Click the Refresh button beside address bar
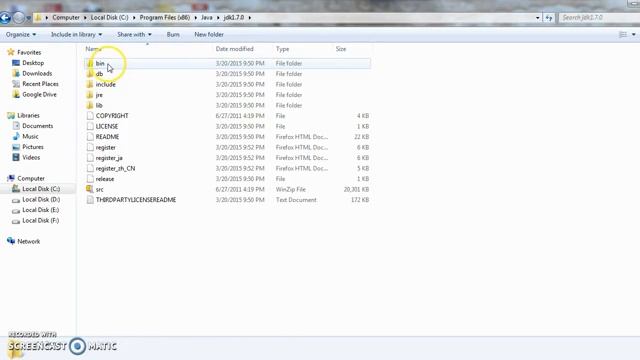Image resolution: width=640 pixels, height=360 pixels. 549,18
